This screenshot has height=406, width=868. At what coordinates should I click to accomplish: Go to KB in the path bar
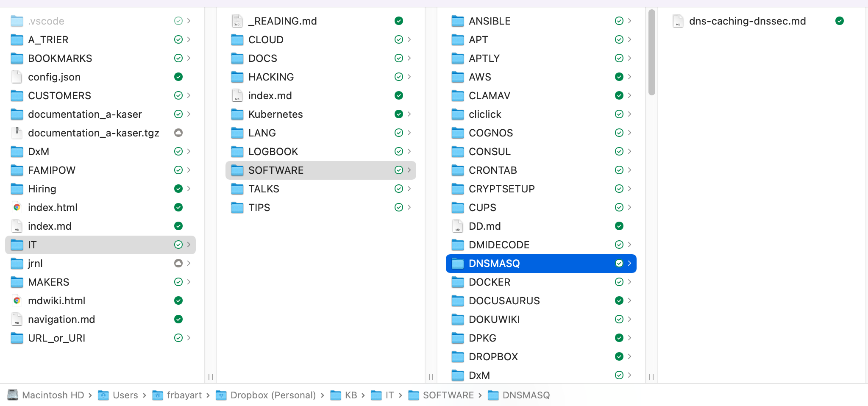[351, 395]
